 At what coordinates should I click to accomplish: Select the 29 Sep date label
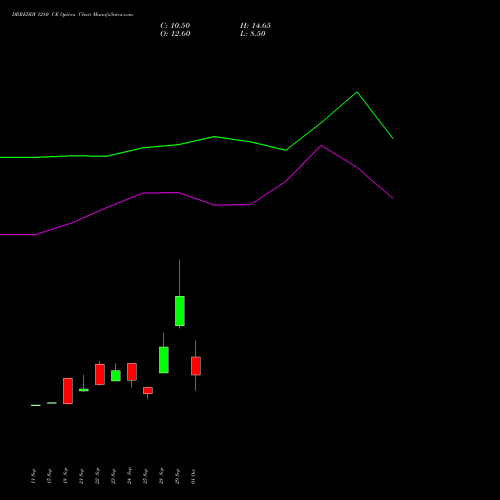pos(177,476)
